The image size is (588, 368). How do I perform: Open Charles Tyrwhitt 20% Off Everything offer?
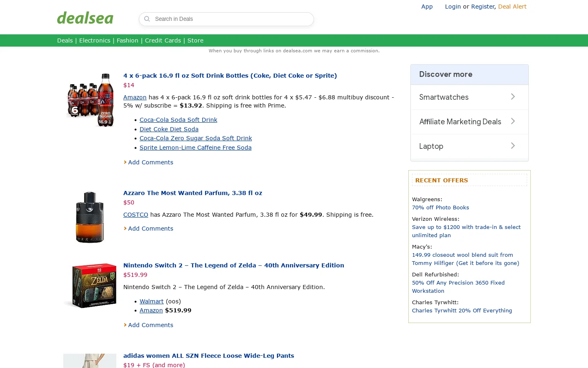(462, 311)
